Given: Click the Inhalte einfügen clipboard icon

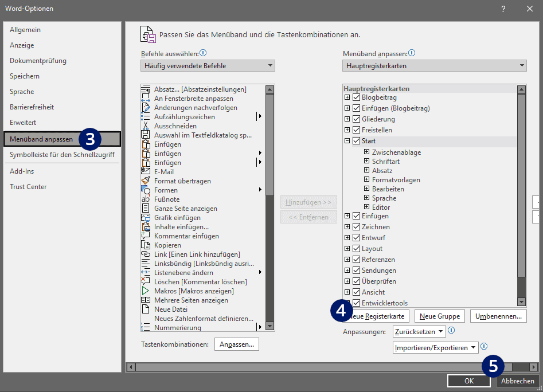Looking at the screenshot, I should pyautogui.click(x=146, y=226).
